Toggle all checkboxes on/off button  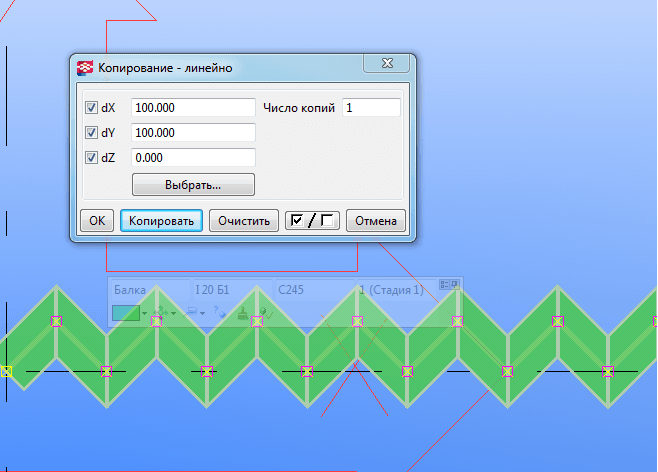[x=312, y=221]
